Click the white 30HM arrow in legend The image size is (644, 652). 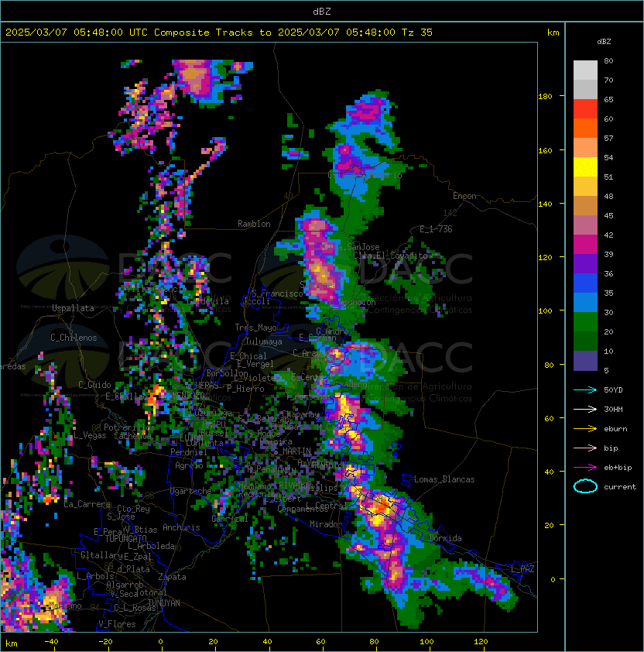(585, 409)
